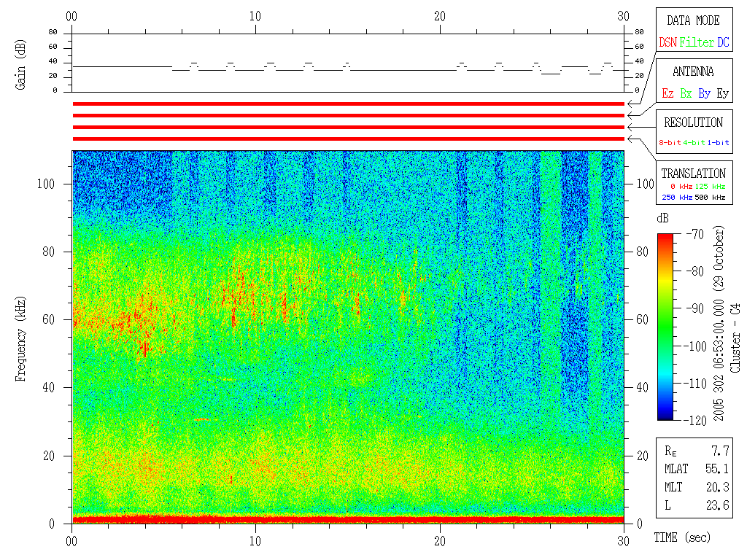Viewport: 747px width, 560px height.
Task: Click the 40 tick on left frequency axis
Action: [49, 388]
